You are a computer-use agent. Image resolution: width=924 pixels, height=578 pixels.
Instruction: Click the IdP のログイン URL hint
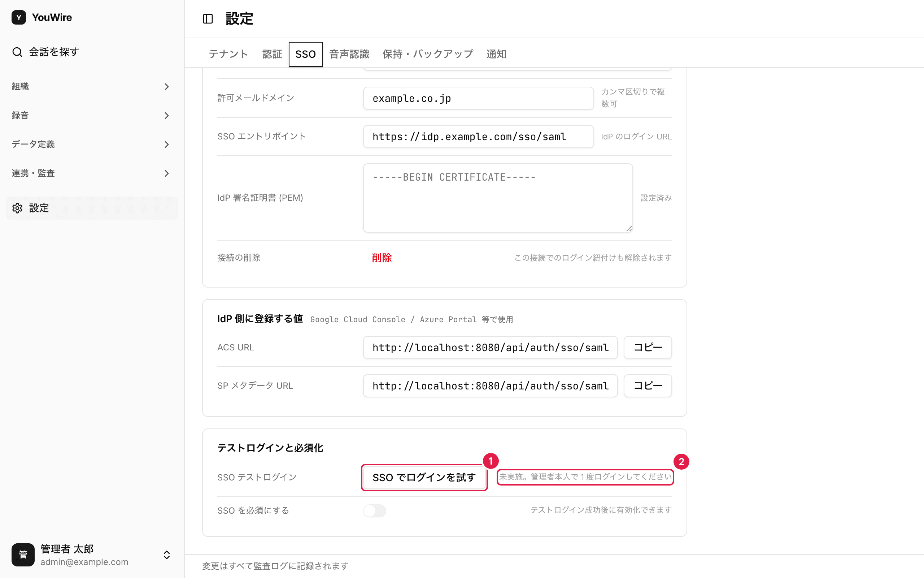point(636,137)
